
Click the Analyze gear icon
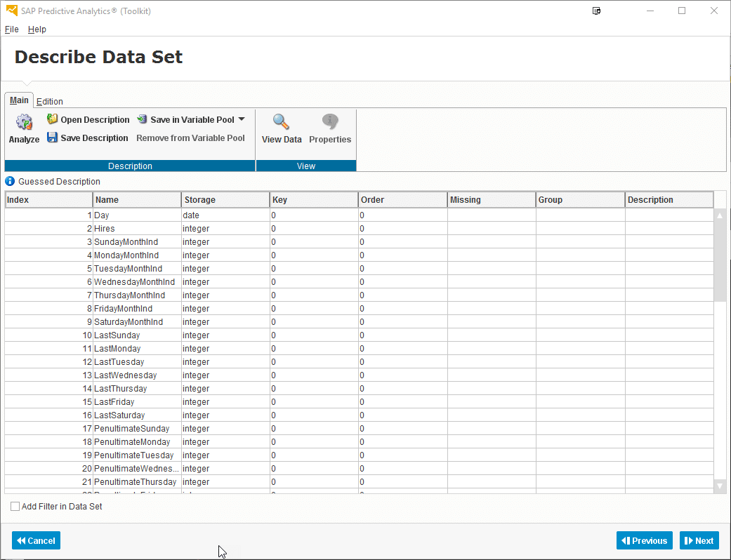point(24,123)
